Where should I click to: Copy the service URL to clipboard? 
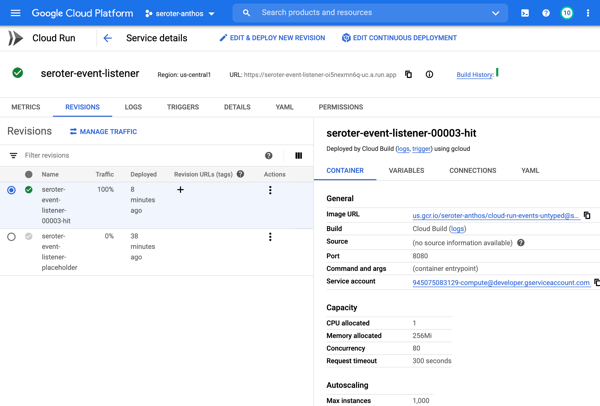[408, 75]
